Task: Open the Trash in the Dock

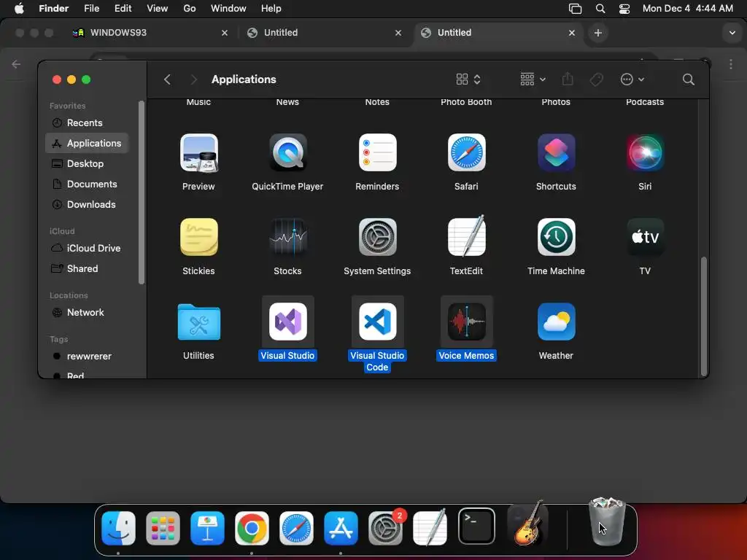Action: (607, 522)
